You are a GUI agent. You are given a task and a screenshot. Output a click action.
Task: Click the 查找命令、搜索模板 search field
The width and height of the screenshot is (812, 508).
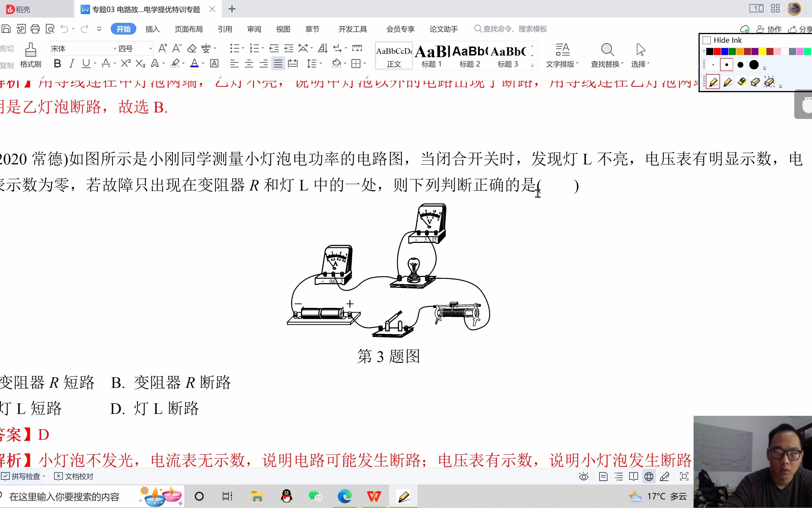click(511, 29)
